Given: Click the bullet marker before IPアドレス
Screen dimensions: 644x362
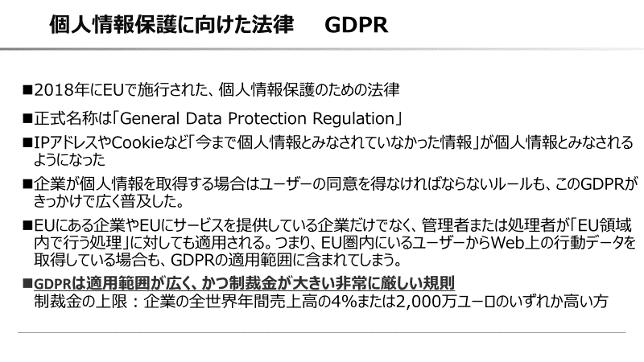Looking at the screenshot, I should click(27, 143).
